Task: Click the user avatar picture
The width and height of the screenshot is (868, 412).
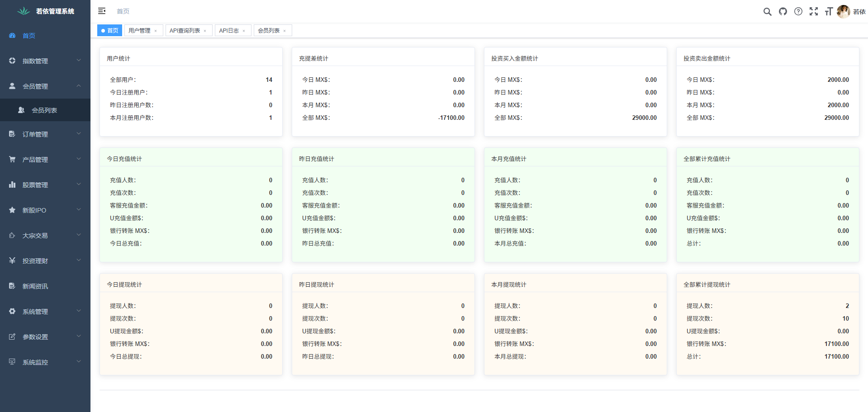Action: coord(843,12)
